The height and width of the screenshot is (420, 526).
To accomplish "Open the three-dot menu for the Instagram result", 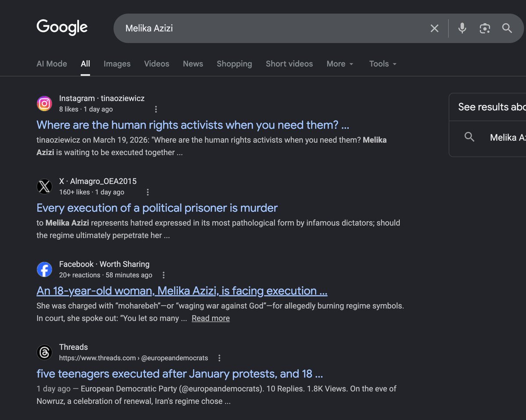I will tap(156, 109).
